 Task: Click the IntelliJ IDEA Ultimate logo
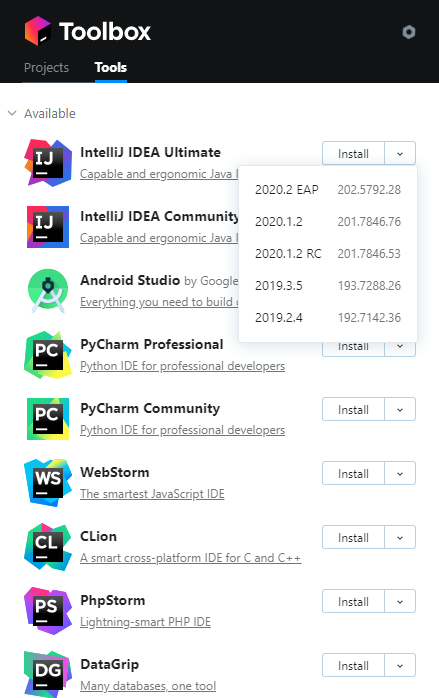[x=48, y=163]
